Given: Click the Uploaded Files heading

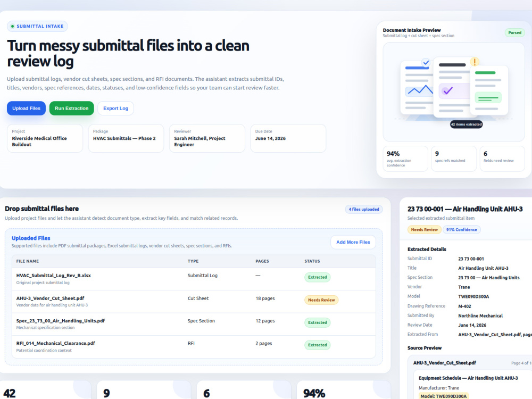Looking at the screenshot, I should coord(31,238).
